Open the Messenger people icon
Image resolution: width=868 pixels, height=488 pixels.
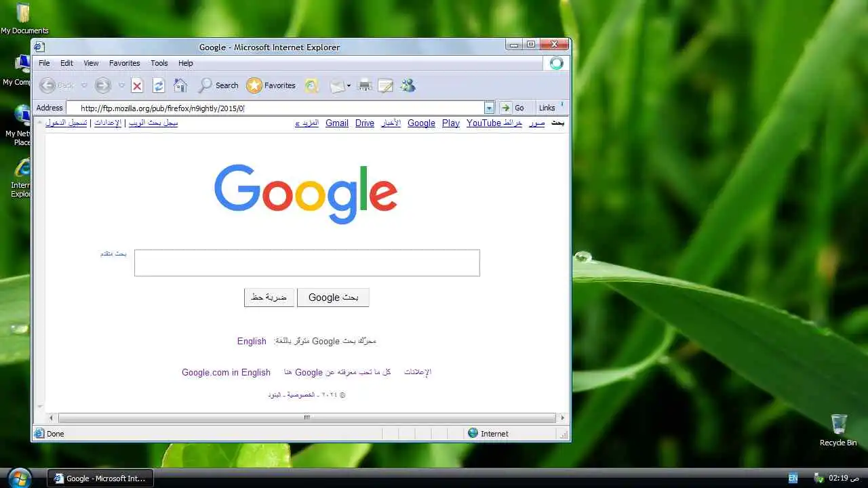click(407, 85)
